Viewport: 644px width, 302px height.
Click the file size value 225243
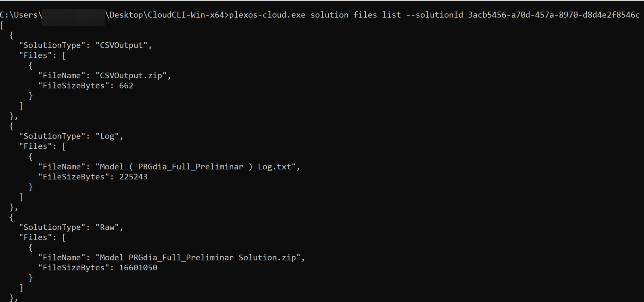pos(133,177)
